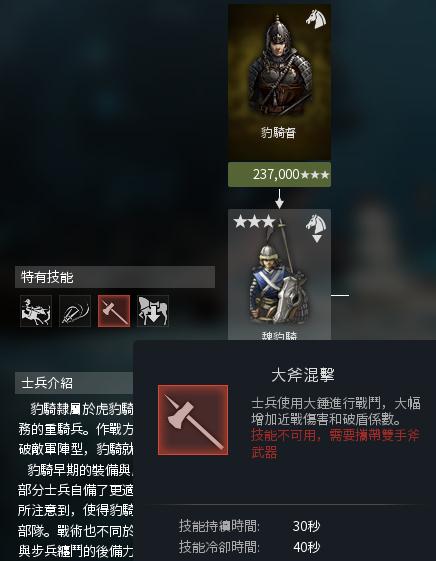This screenshot has width=436, height=561.
Task: Click the 特有技能 section header
Action: point(115,277)
